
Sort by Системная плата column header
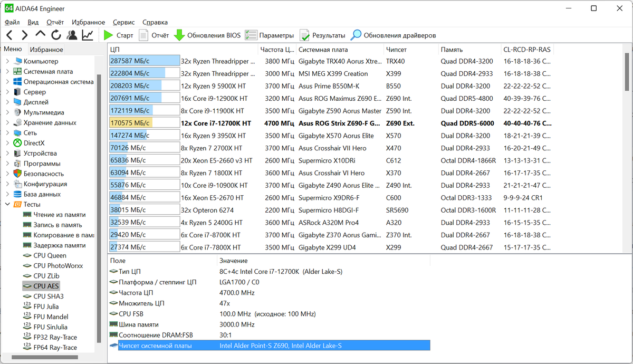tap(339, 50)
